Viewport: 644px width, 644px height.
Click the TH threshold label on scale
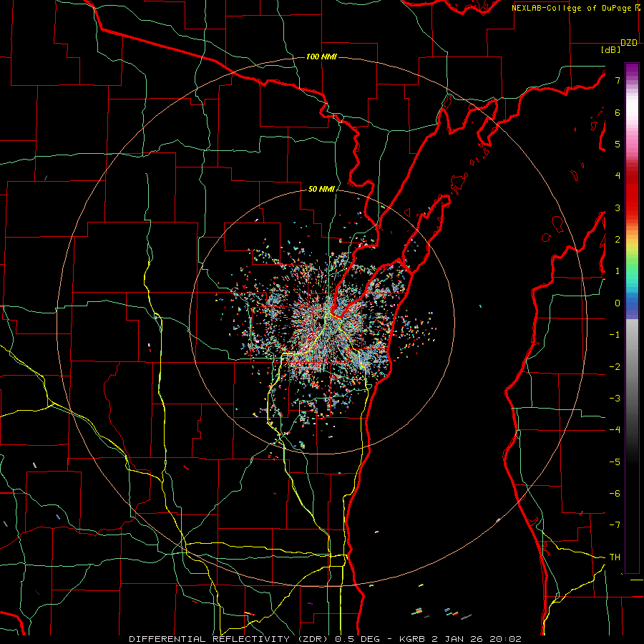coord(615,557)
